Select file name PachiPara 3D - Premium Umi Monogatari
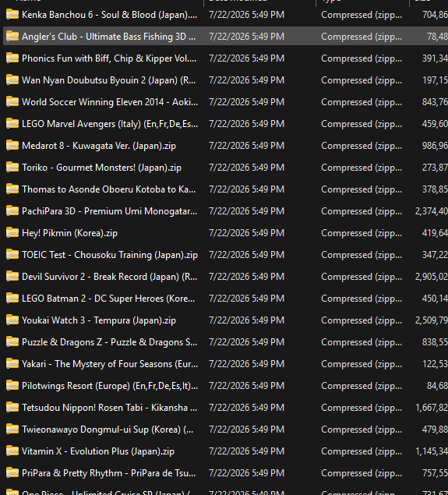This screenshot has height=495, width=448. 110,211
